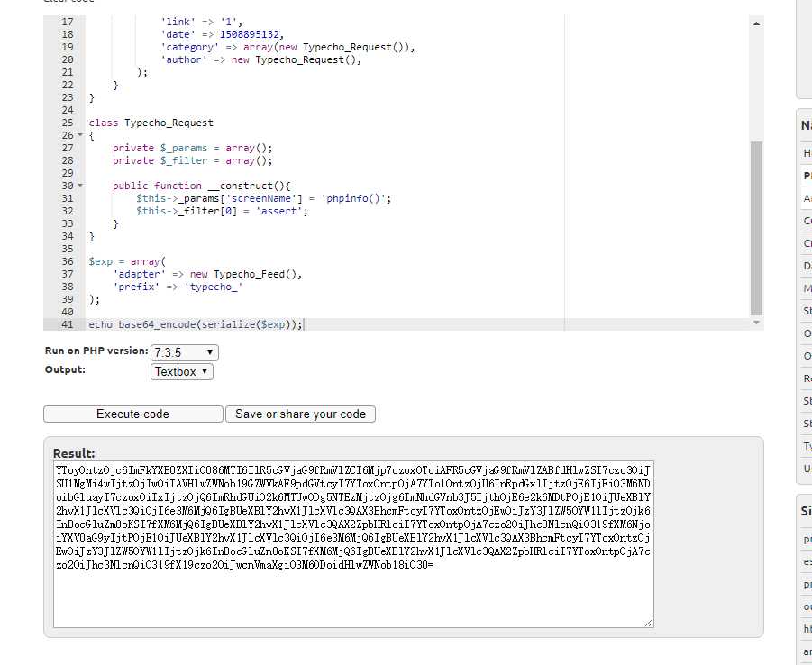Click the date value 1508895132
This screenshot has width=812, height=665.
249,34
